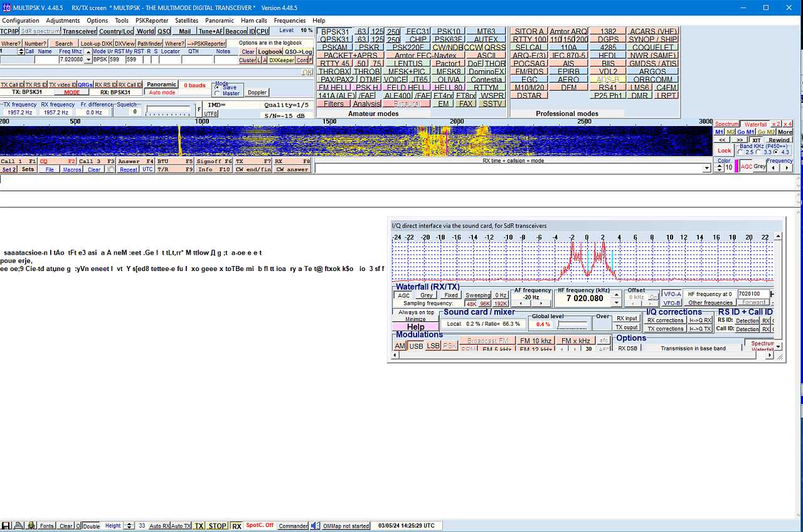Image resolution: width=803 pixels, height=532 pixels.
Task: Toggle waterfall AGC next to Grey
Action: point(747,166)
